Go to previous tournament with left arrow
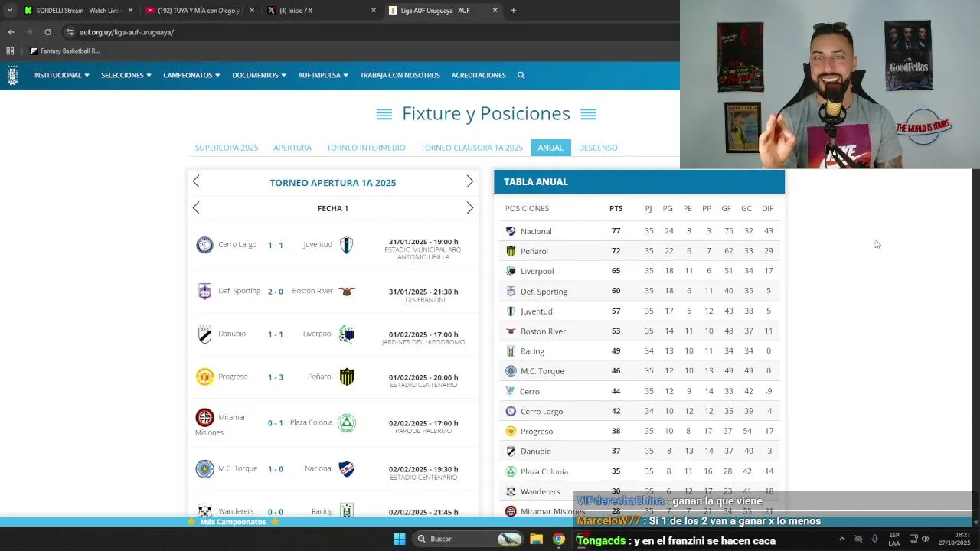 (196, 181)
